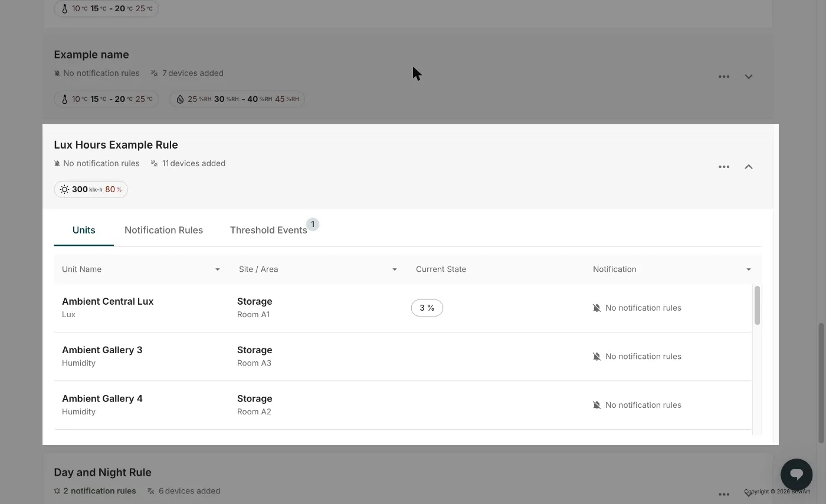The width and height of the screenshot is (826, 504).
Task: Click the Threshold Events count badge
Action: pyautogui.click(x=313, y=224)
